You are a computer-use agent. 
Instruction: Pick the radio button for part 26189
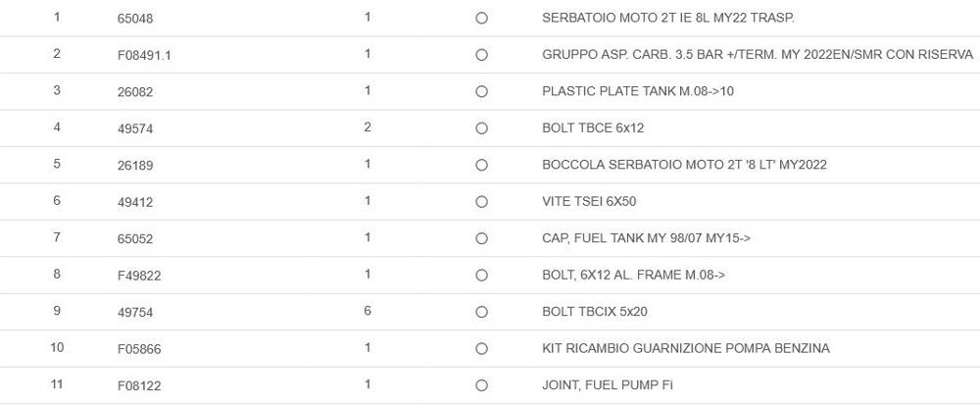(481, 165)
